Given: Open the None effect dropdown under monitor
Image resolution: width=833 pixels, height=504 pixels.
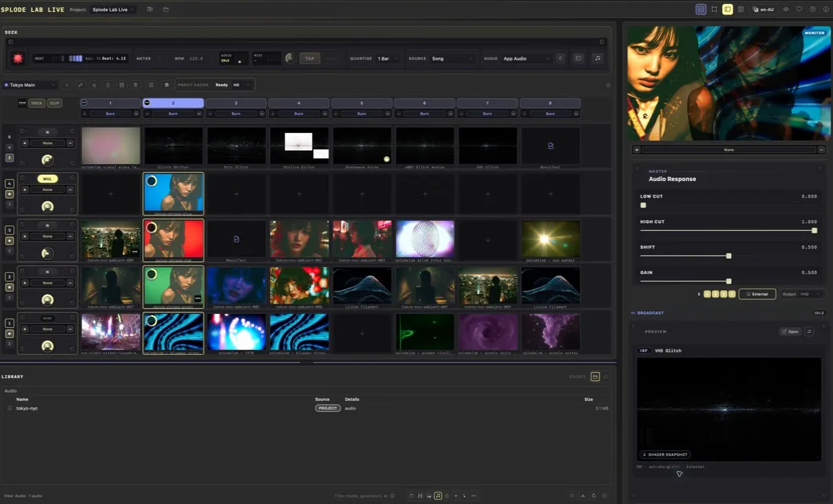Looking at the screenshot, I should pos(728,149).
